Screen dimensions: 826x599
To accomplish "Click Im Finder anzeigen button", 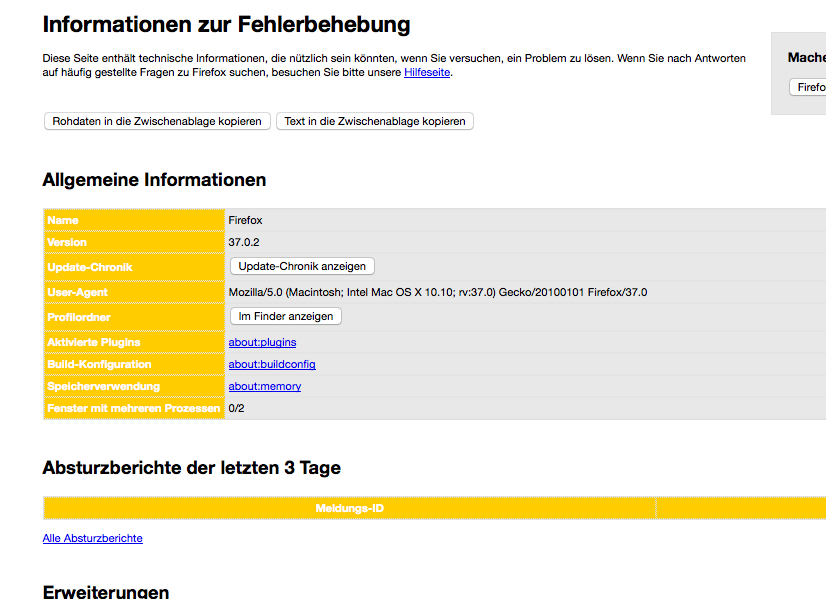I will 286,316.
